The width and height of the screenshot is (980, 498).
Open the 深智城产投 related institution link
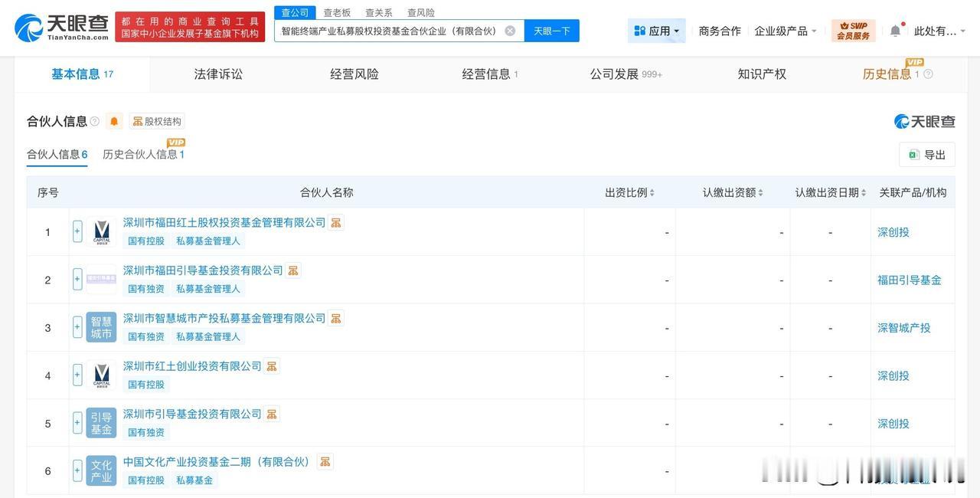904,327
